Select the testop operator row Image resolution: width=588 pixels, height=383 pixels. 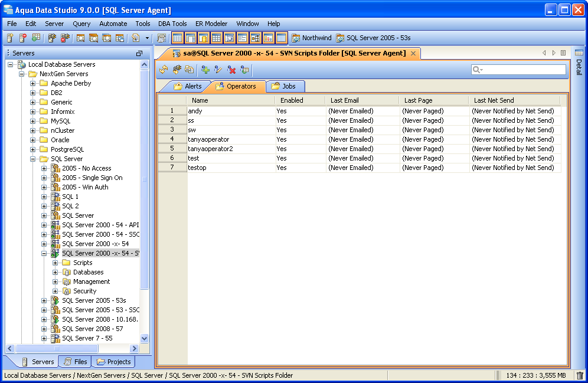click(x=360, y=168)
